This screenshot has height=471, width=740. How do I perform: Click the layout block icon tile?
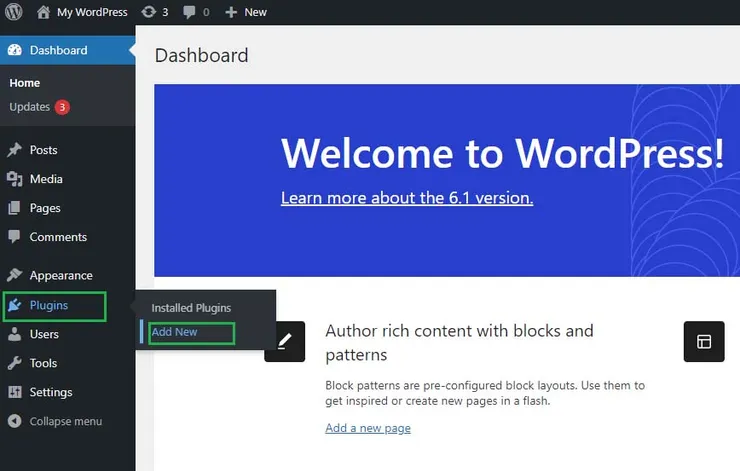coord(704,342)
